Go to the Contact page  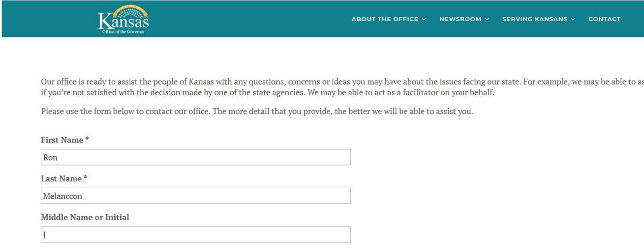tap(605, 19)
